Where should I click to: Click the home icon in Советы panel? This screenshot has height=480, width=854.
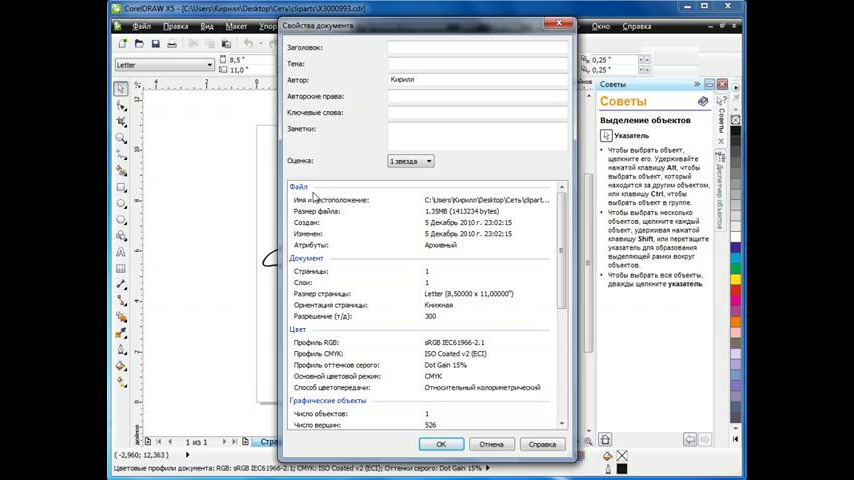[704, 101]
